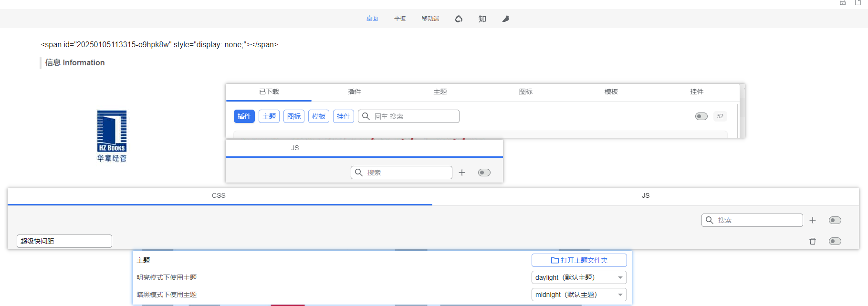
Task: Select the 挂件 marketplace top tab
Action: pos(697,92)
